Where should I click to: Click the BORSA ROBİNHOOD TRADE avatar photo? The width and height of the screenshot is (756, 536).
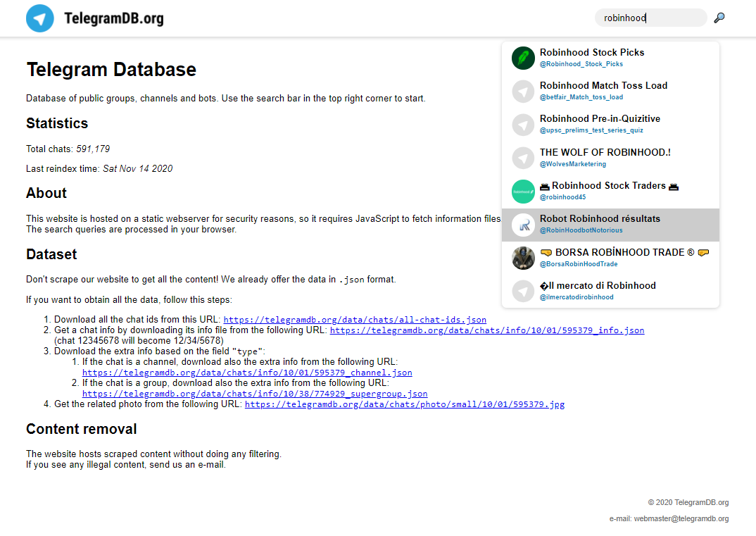point(523,258)
